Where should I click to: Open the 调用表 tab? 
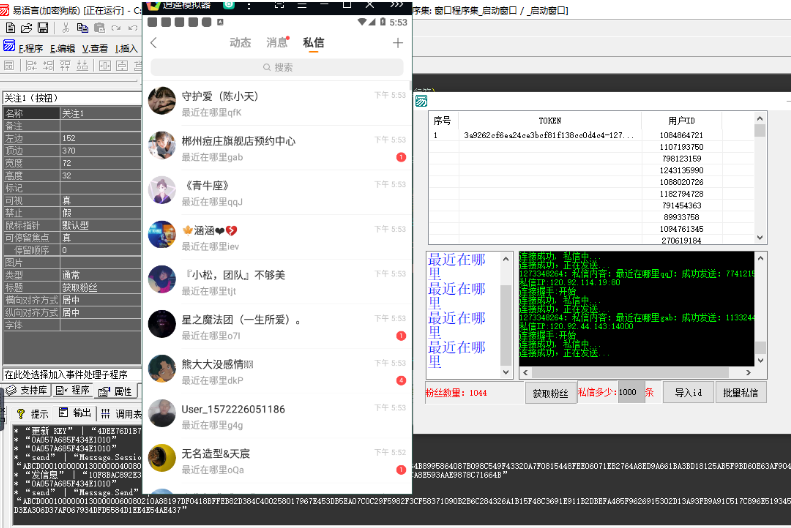[121, 414]
